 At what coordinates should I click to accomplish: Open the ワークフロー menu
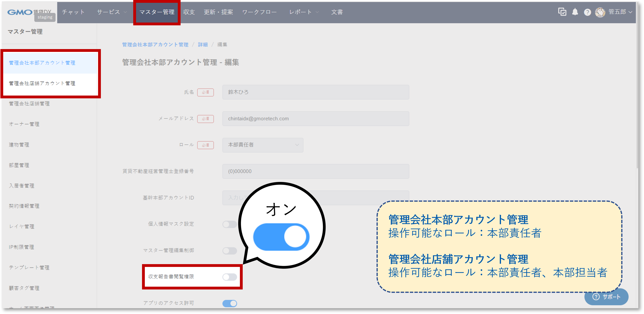click(259, 12)
